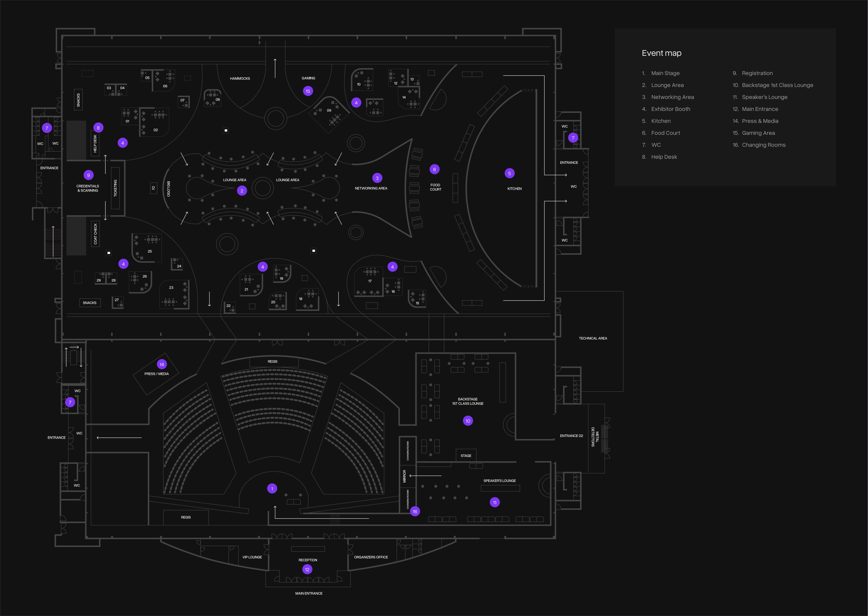Select the 'Hammocks' zone label
Viewport: 868px width, 616px height.
point(240,79)
